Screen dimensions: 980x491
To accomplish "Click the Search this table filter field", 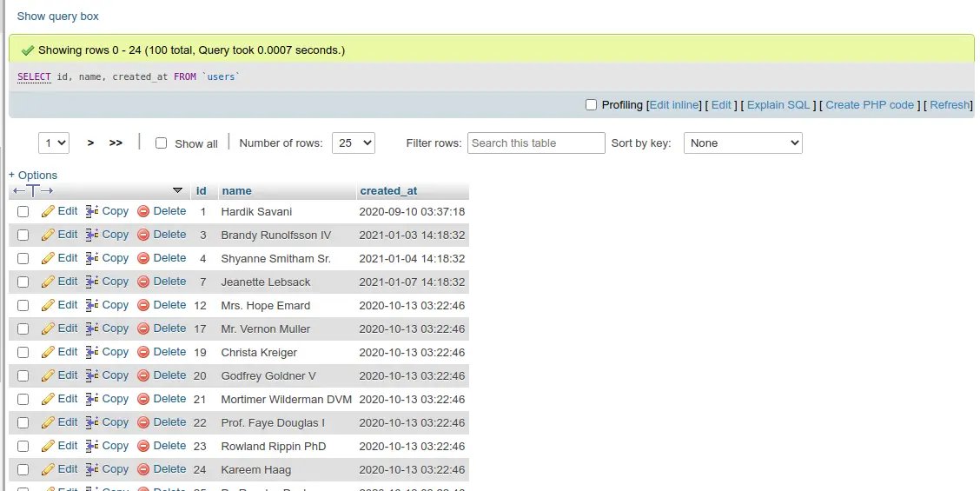I will pos(536,143).
